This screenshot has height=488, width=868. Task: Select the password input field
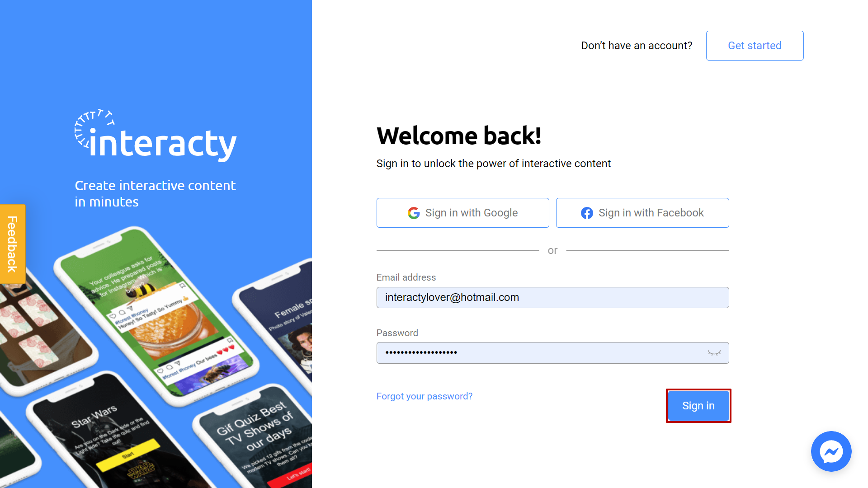tap(552, 353)
